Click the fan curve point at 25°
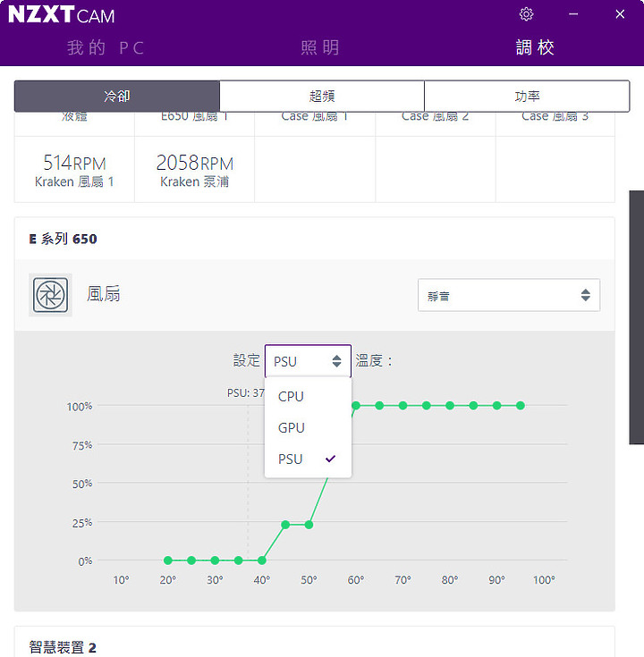Viewport: 644px width, 657px height. pos(191,560)
